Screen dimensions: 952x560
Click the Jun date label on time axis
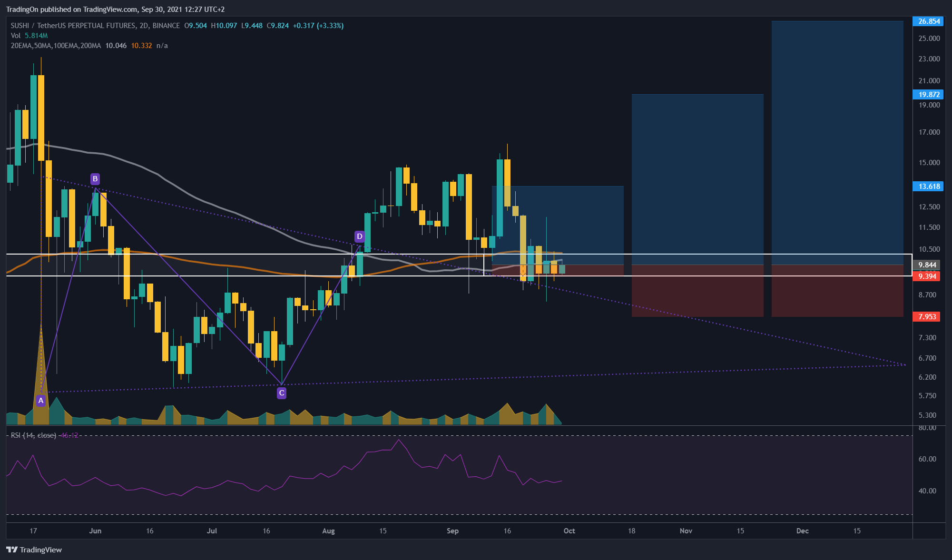[95, 531]
